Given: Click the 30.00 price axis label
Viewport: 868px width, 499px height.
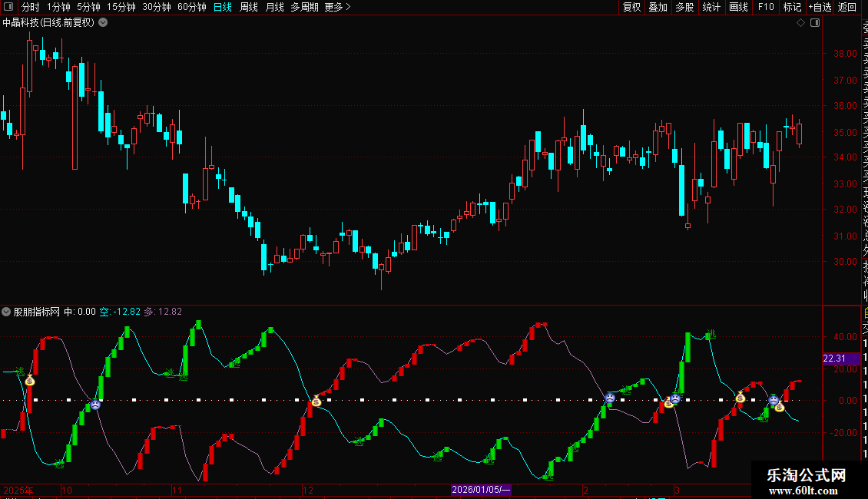Looking at the screenshot, I should (x=845, y=262).
